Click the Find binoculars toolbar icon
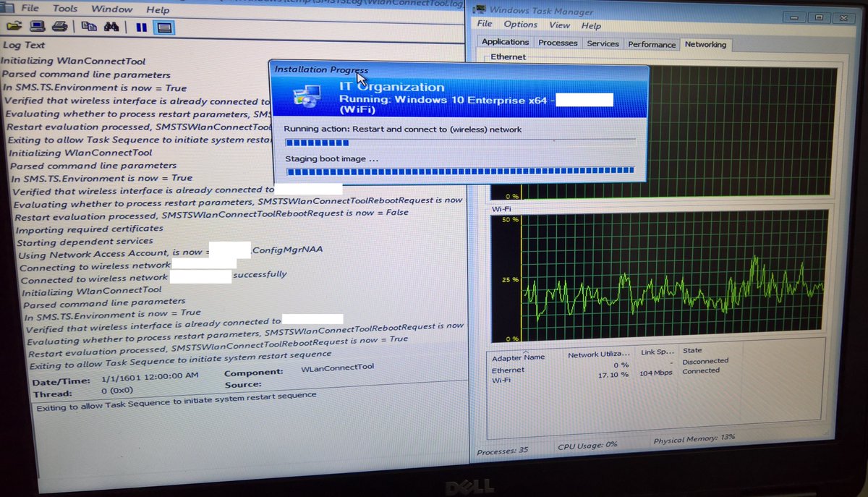The width and height of the screenshot is (868, 497). point(111,27)
